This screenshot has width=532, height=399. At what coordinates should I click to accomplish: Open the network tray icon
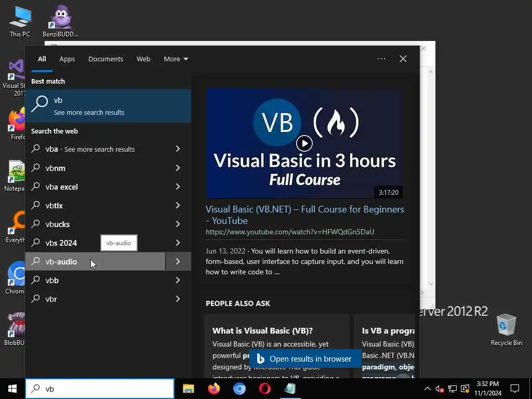tap(453, 389)
